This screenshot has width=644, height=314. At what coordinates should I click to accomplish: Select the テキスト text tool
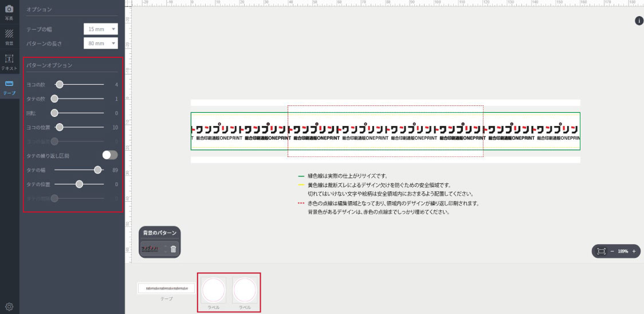pos(9,60)
